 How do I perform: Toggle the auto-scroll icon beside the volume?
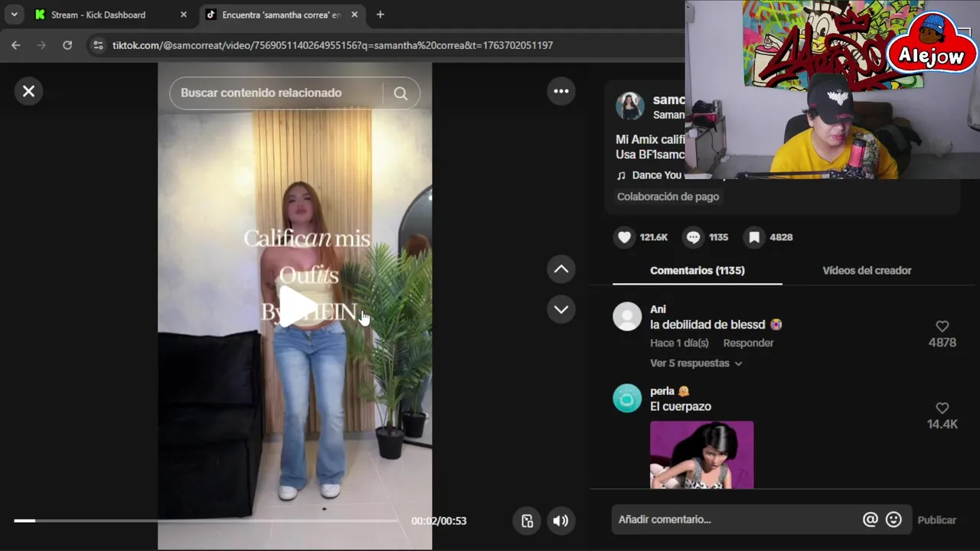(x=528, y=520)
